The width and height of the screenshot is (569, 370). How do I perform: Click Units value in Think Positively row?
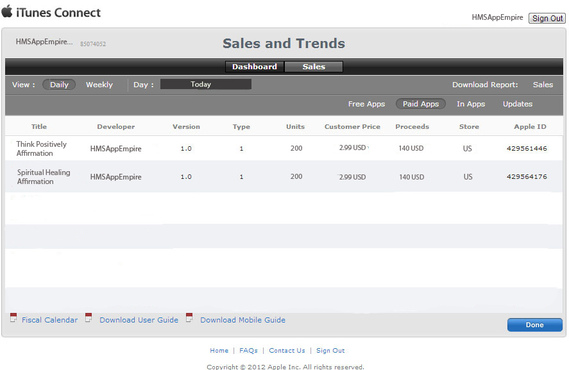click(x=296, y=148)
